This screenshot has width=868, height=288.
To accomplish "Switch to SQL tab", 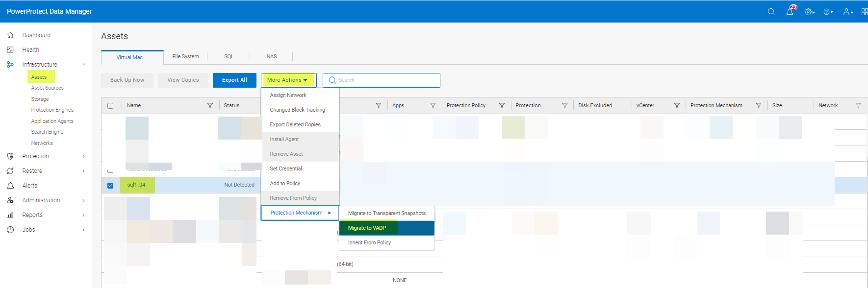I will point(229,56).
